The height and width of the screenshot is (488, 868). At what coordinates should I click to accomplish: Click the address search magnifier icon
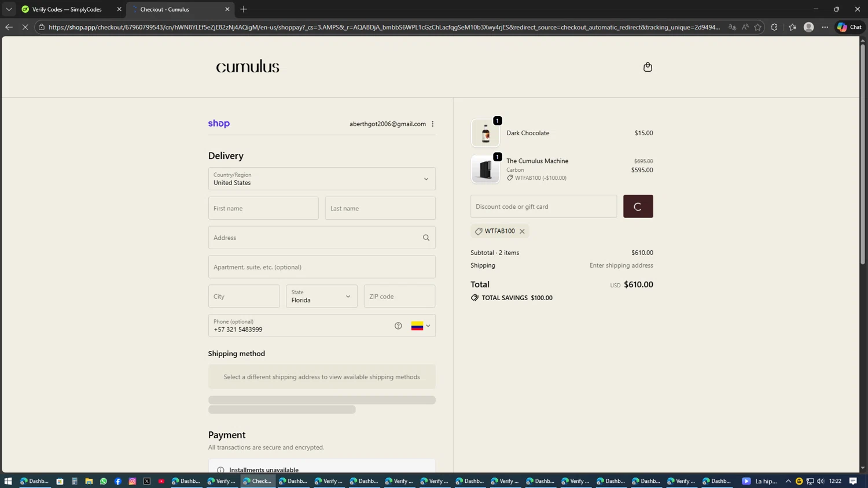426,238
